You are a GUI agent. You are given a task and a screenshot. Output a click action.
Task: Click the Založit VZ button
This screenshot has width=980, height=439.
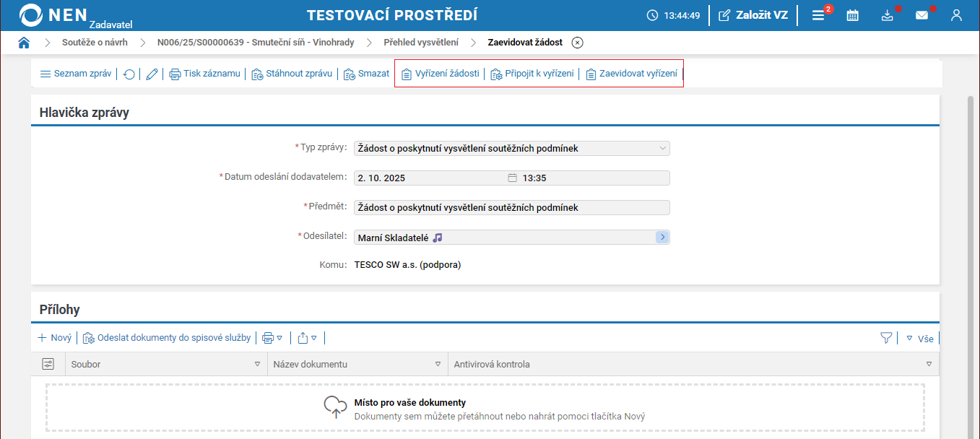pos(753,15)
